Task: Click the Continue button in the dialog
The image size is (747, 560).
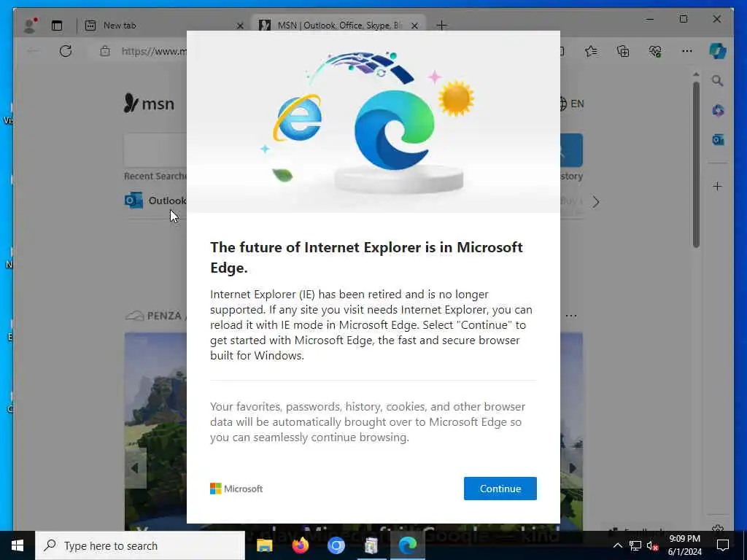Action: tap(500, 488)
